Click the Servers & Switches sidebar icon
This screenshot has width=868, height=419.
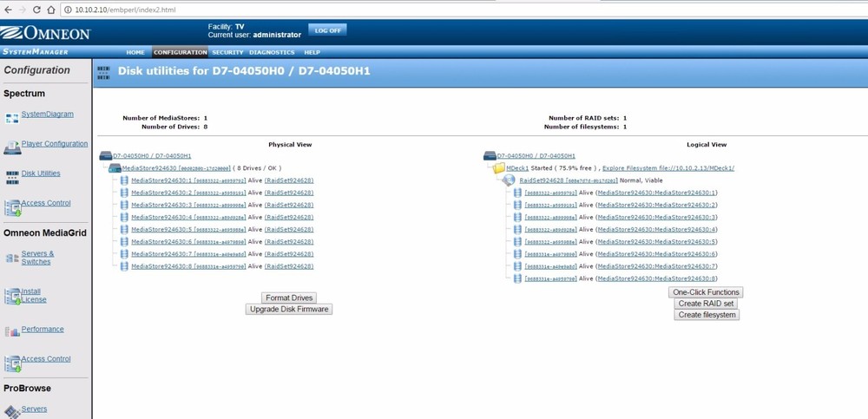(x=12, y=258)
